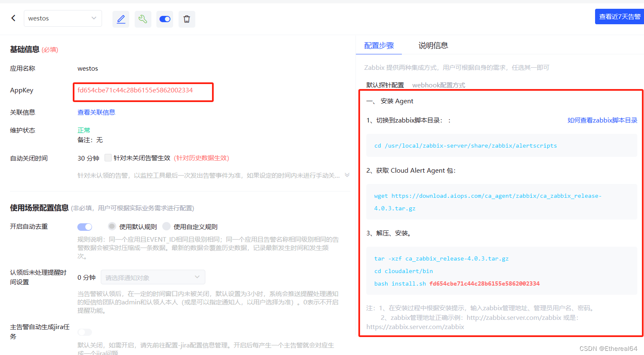The width and height of the screenshot is (644, 355).
Task: Click the 一、安装 Agent heading
Action: click(x=390, y=101)
